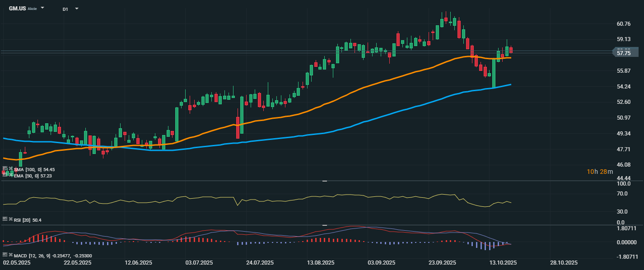The width and height of the screenshot is (644, 270).
Task: Grab the divider handle above RSI panel
Action: 324,181
